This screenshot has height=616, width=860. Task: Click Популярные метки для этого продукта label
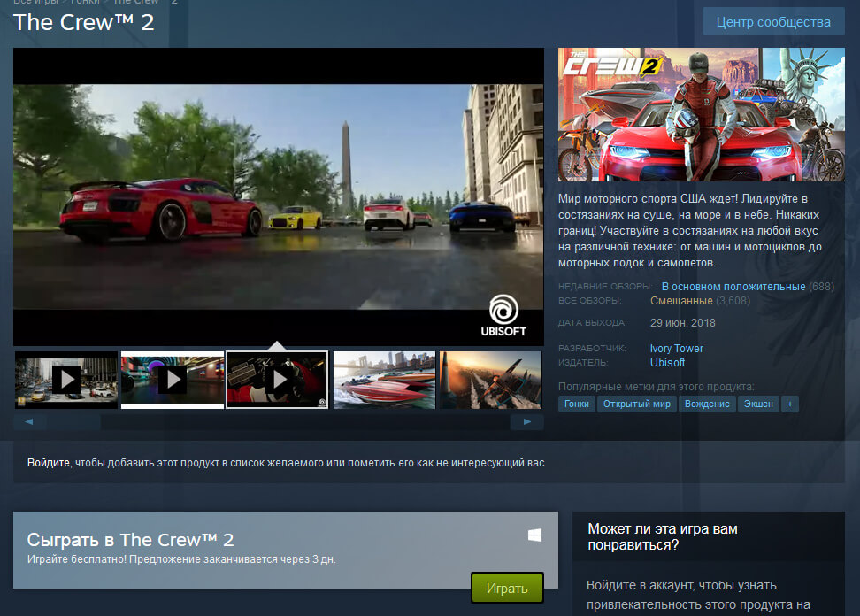click(x=656, y=386)
